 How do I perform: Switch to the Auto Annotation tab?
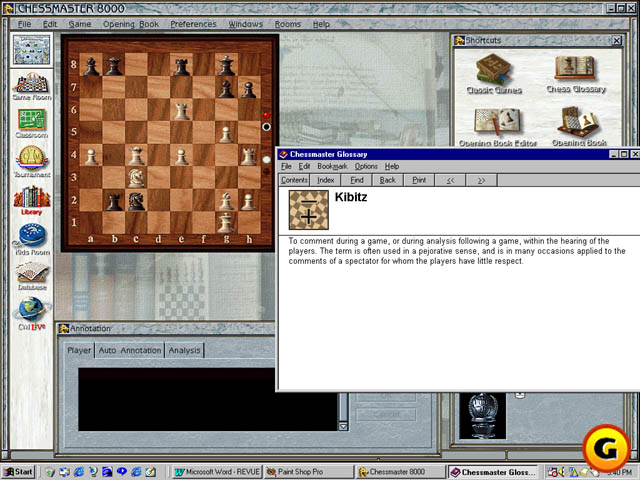tap(129, 350)
